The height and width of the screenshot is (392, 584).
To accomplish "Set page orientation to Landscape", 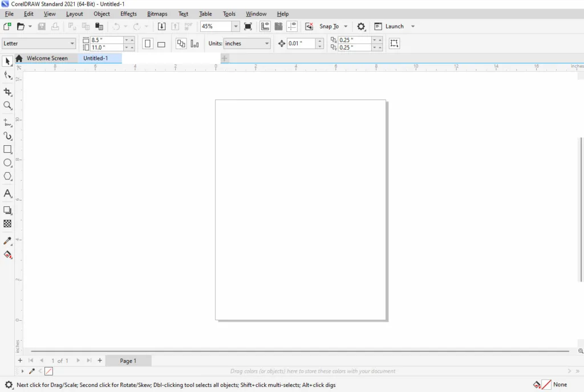I will [x=161, y=43].
